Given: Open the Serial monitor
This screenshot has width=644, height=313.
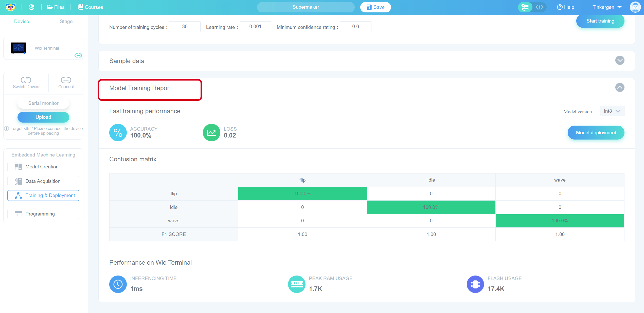Looking at the screenshot, I should [x=43, y=103].
